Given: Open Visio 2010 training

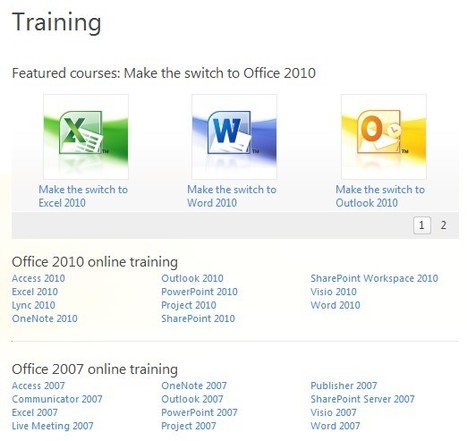Looking at the screenshot, I should pyautogui.click(x=333, y=292).
